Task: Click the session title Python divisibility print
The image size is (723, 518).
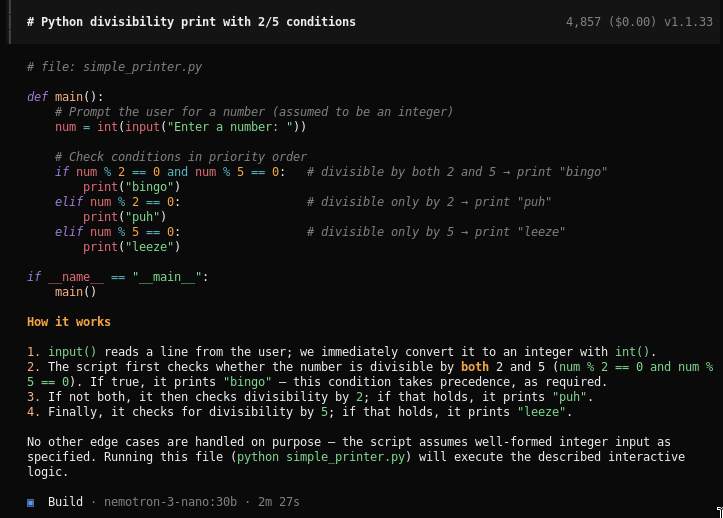Action: [x=191, y=22]
